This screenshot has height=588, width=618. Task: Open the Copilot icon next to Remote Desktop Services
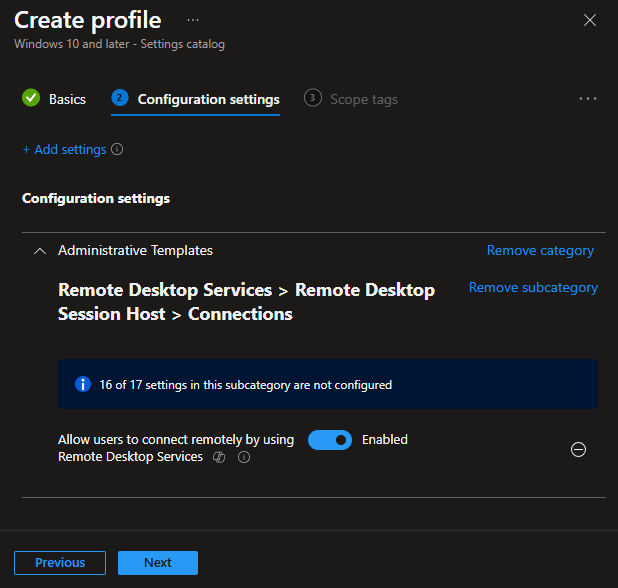point(219,457)
